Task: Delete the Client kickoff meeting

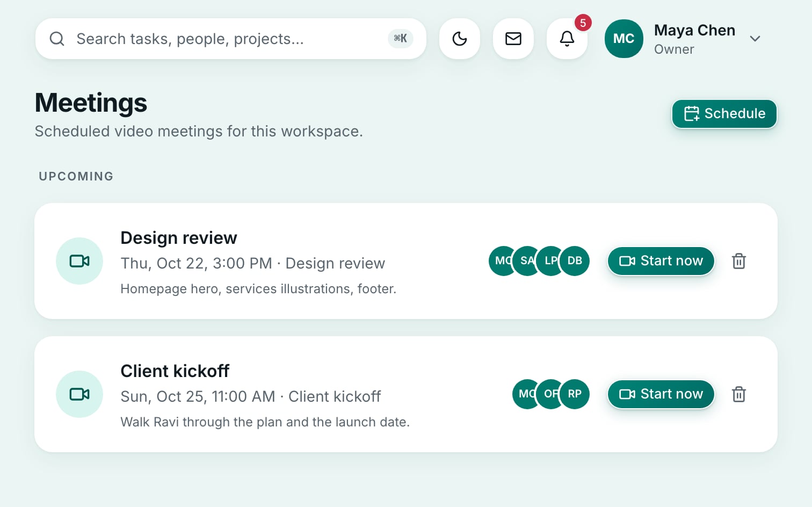Action: (739, 394)
